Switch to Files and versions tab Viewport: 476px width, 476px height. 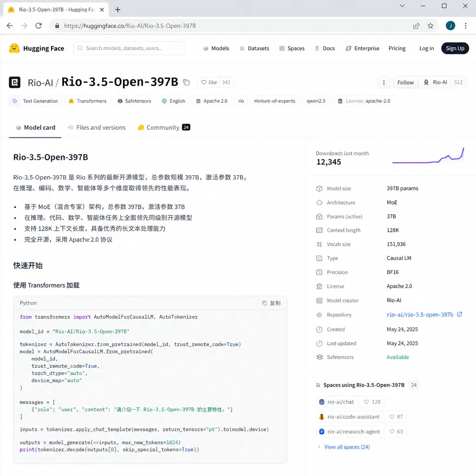96,127
